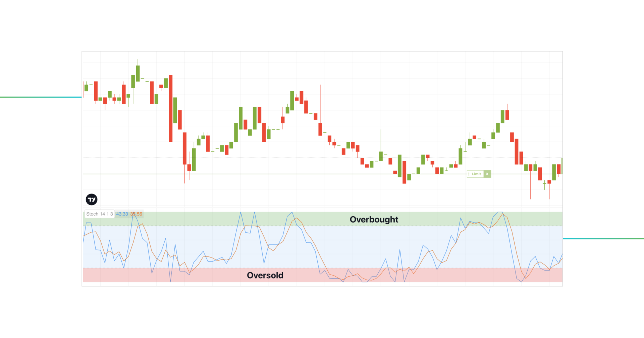This screenshot has height=338, width=644.
Task: Click the blue %K value 43.33
Action: 122,214
